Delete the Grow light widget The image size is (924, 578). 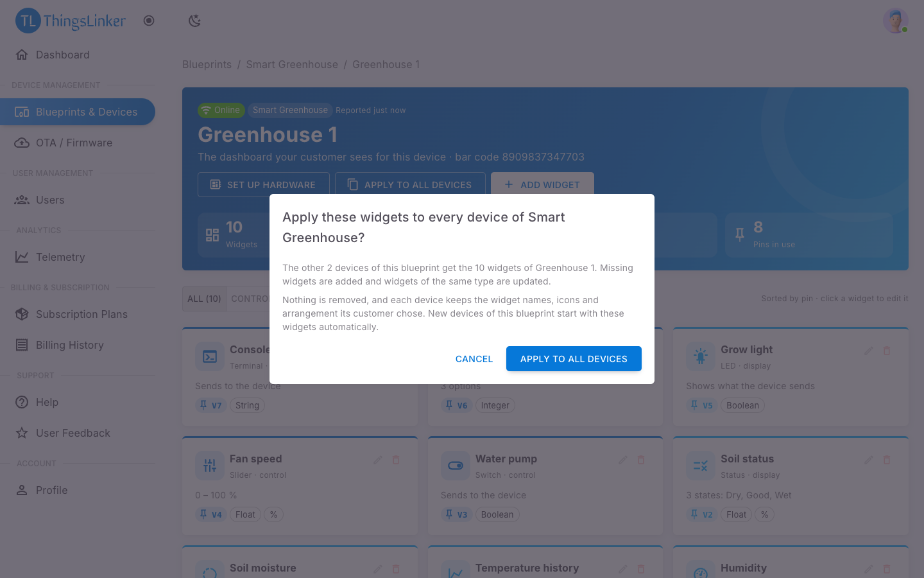point(887,351)
